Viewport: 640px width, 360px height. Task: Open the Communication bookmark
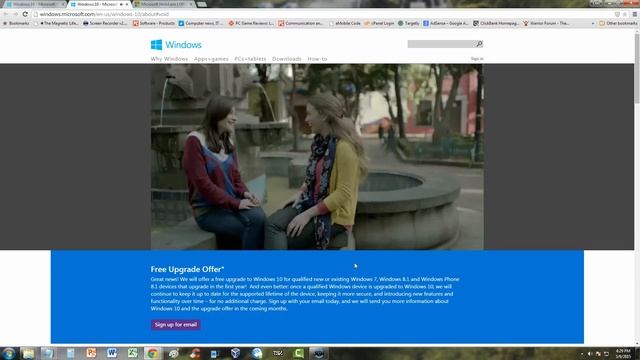click(x=301, y=23)
